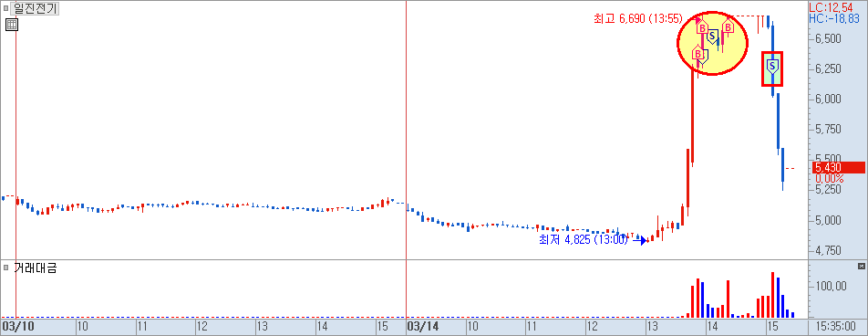Toggle the small square beside 일진전기
This screenshot has height=336, width=868.
[x=5, y=8]
